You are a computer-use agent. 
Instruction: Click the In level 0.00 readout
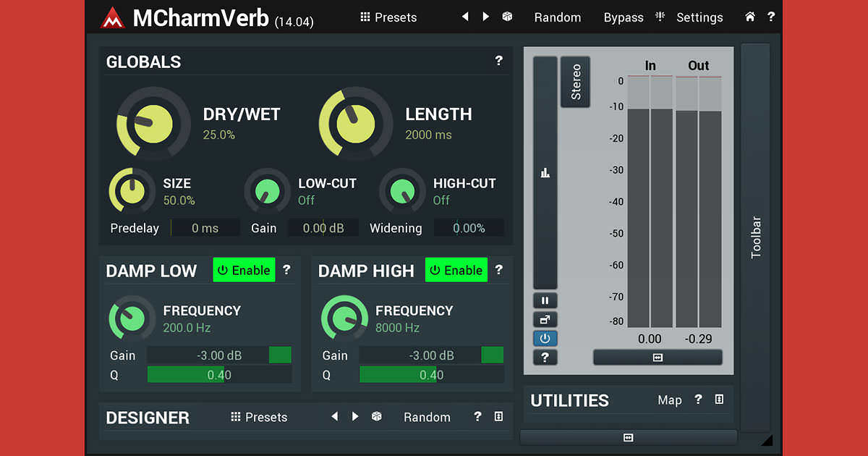pos(650,339)
